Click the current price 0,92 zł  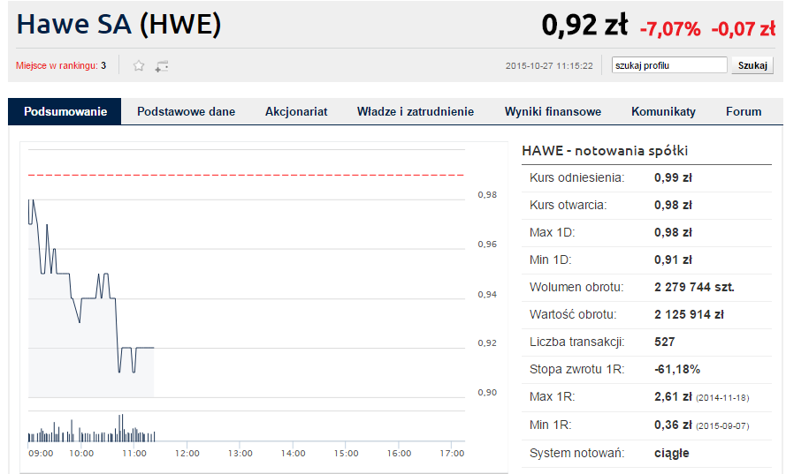[584, 25]
